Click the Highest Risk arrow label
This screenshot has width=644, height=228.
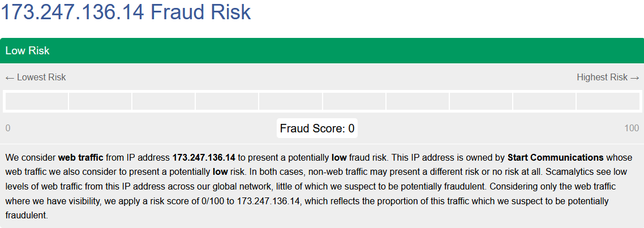pyautogui.click(x=608, y=78)
